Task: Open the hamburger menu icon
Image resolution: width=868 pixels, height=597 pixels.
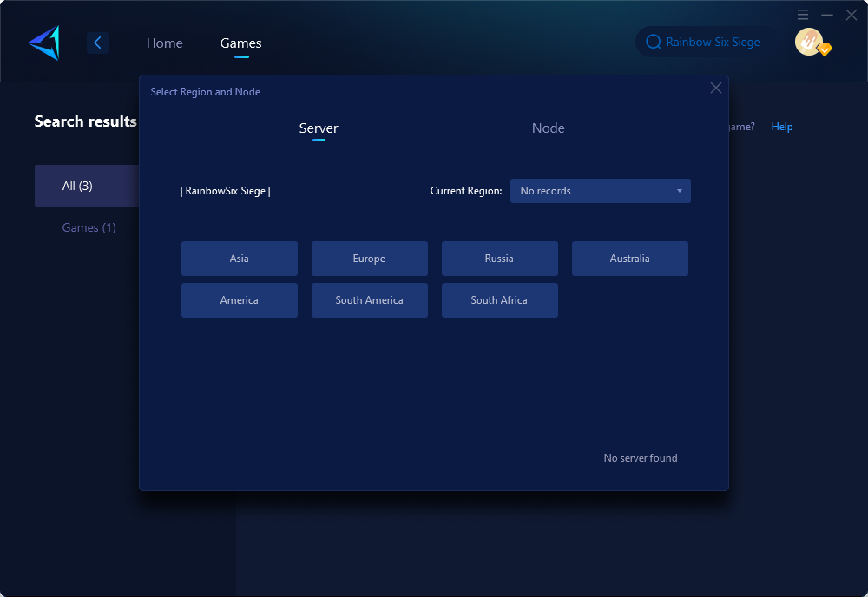Action: pos(803,15)
